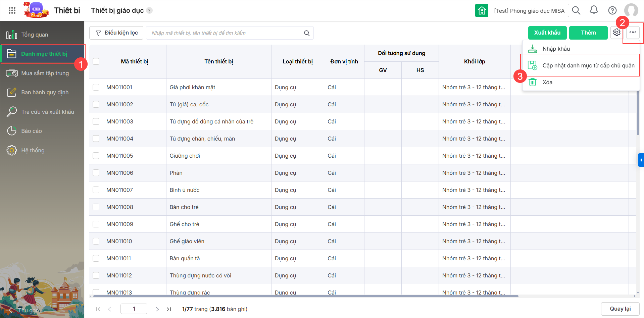This screenshot has height=318, width=644.
Task: Open the app launcher grid icon
Action: (12, 10)
